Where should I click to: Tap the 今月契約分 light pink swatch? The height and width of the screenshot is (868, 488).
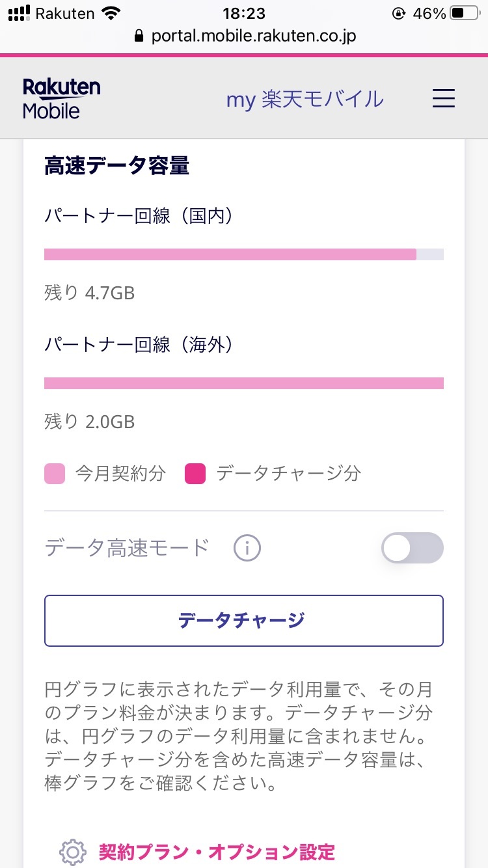tap(55, 474)
